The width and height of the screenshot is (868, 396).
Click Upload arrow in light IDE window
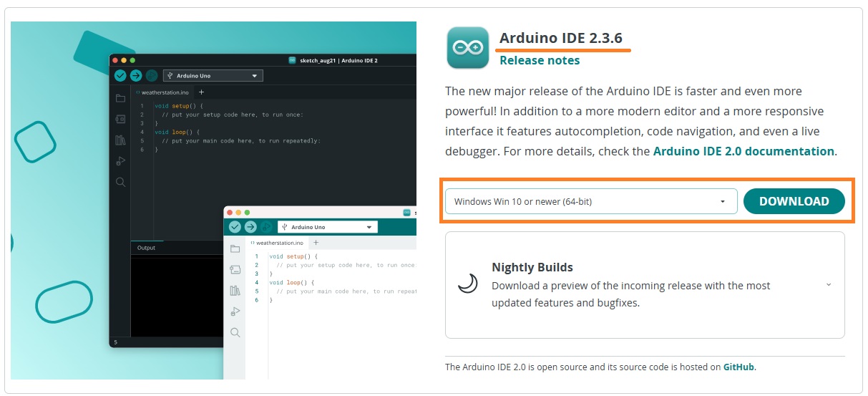coord(250,227)
